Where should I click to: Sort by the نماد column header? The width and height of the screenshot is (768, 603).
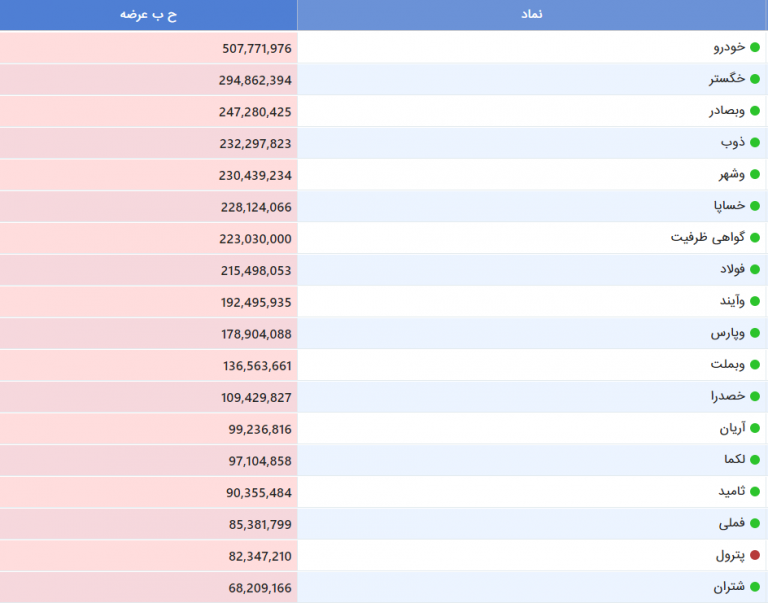532,15
